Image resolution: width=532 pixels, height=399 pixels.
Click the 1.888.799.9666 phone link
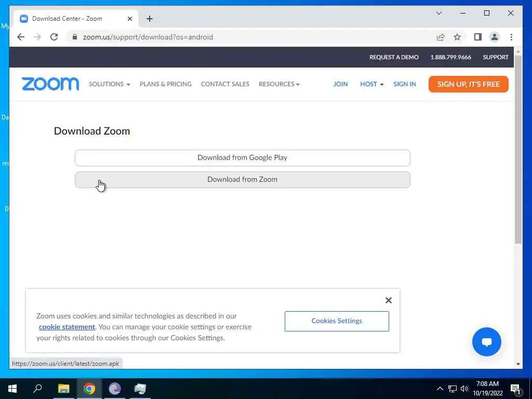450,57
